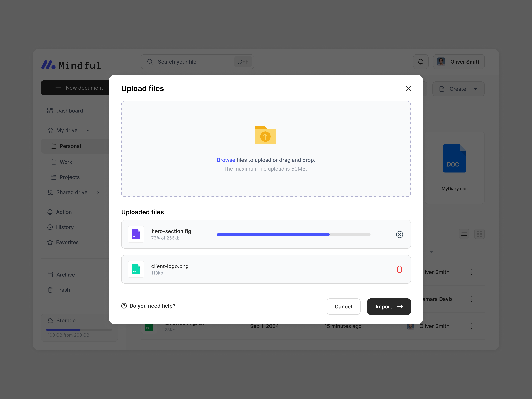Collapse My drive chevron
The height and width of the screenshot is (399, 532).
[88, 130]
